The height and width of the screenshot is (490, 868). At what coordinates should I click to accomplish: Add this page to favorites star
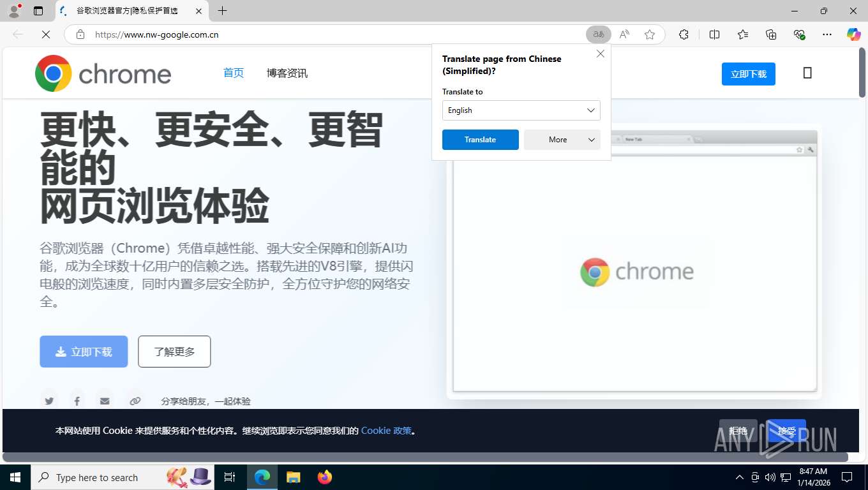650,34
